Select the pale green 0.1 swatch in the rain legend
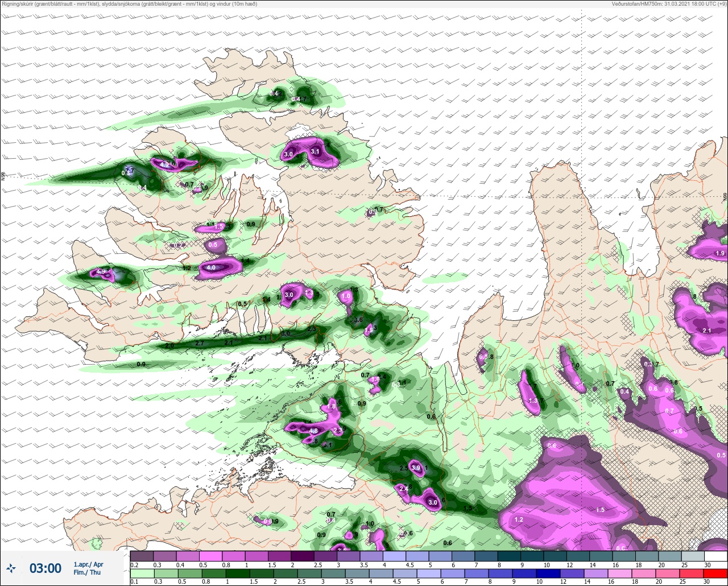The height and width of the screenshot is (586, 728). tap(142, 573)
